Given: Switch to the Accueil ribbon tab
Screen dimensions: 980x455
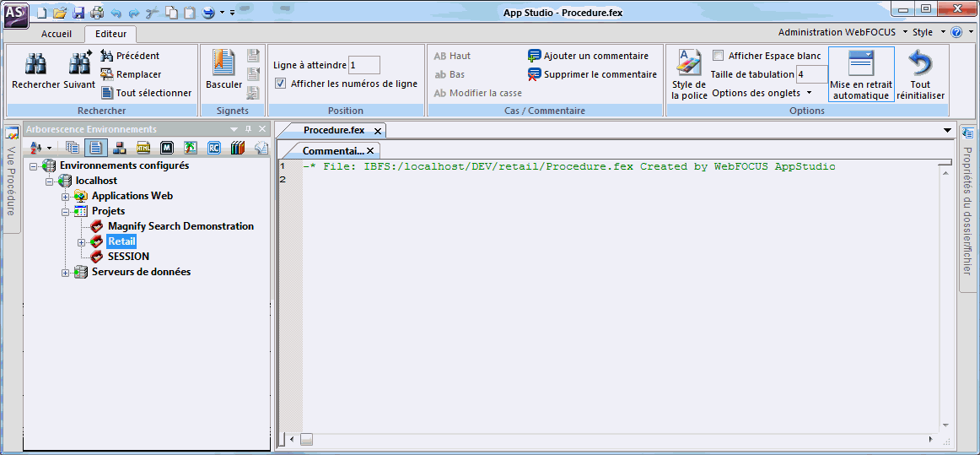Looking at the screenshot, I should (x=57, y=33).
